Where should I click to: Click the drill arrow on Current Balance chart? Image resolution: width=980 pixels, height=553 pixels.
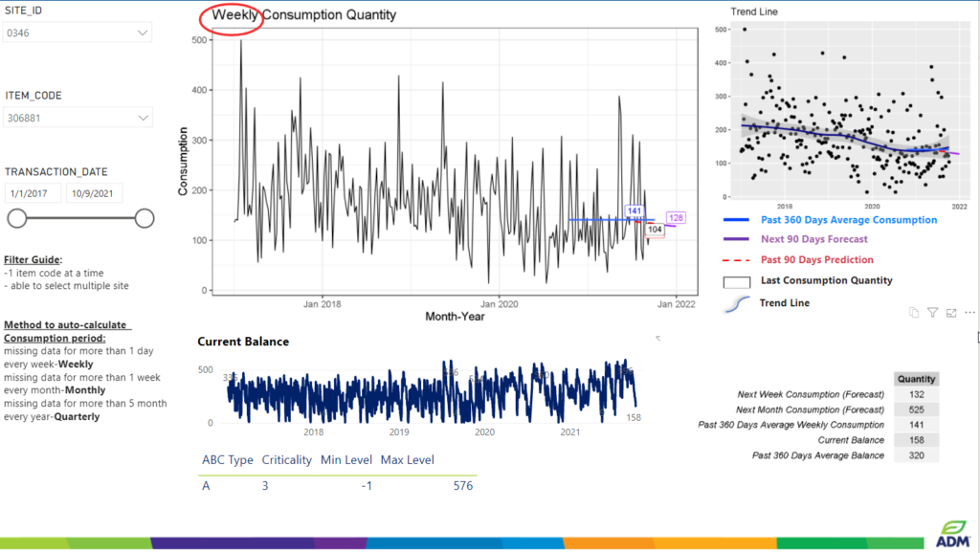point(657,337)
